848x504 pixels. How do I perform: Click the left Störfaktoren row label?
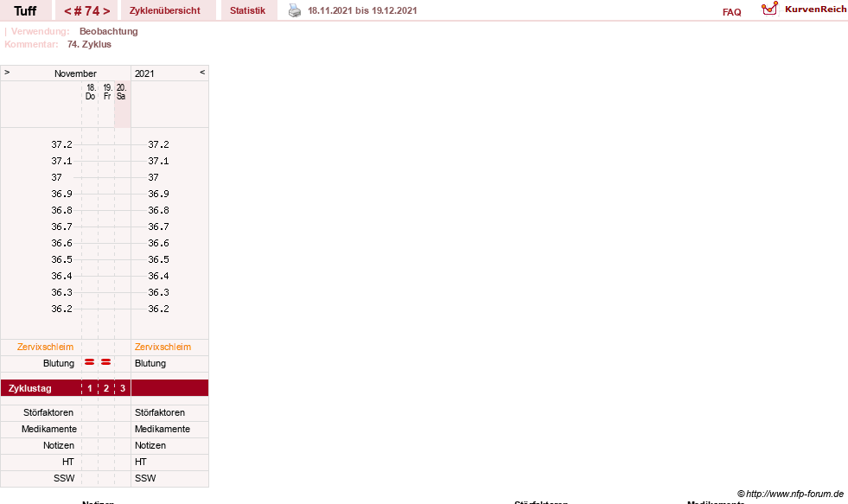coord(48,412)
